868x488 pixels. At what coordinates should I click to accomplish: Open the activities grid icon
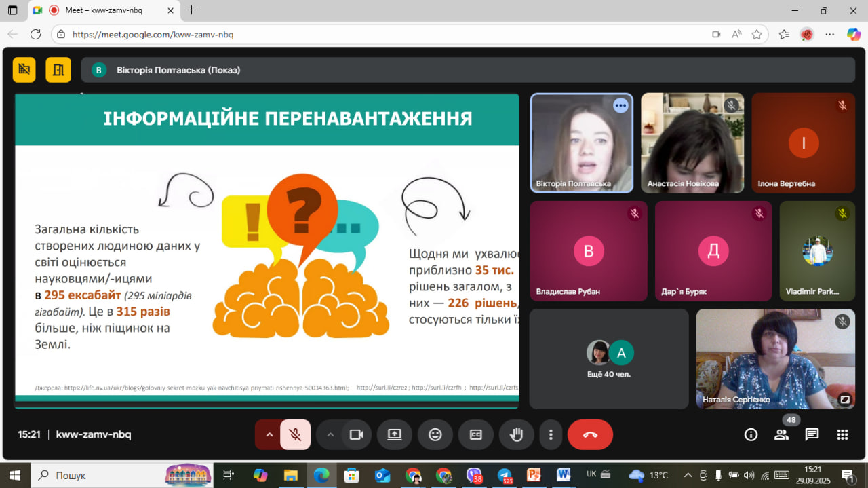coord(842,435)
